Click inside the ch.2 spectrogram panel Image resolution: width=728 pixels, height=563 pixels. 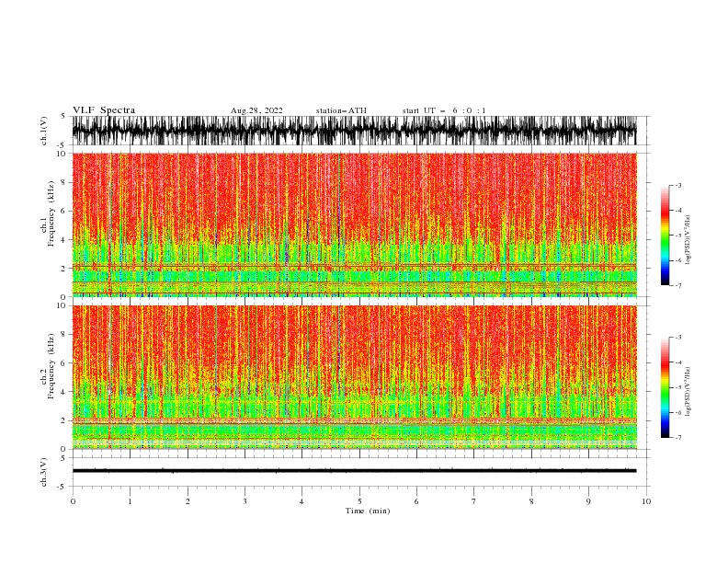354,377
